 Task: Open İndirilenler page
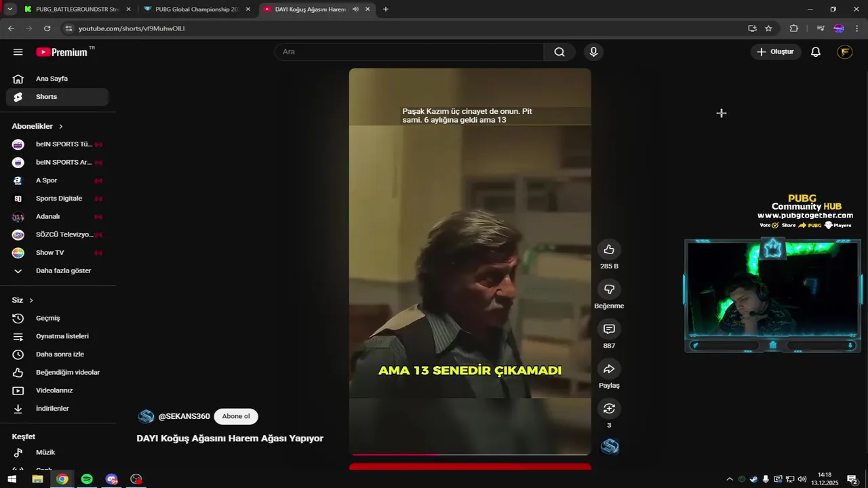57,409
